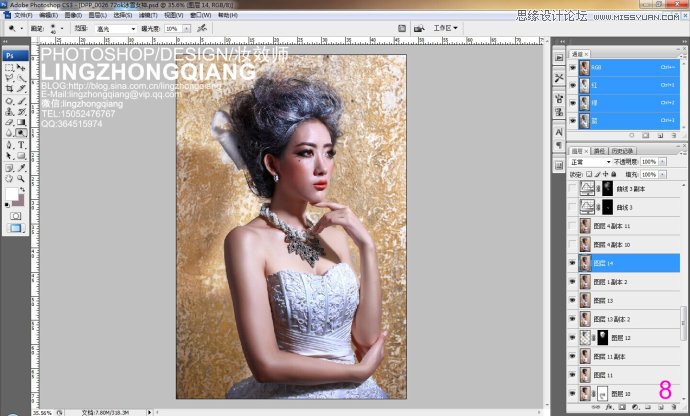The width and height of the screenshot is (690, 416).
Task: Hide the 图层 13 layer
Action: 573,300
